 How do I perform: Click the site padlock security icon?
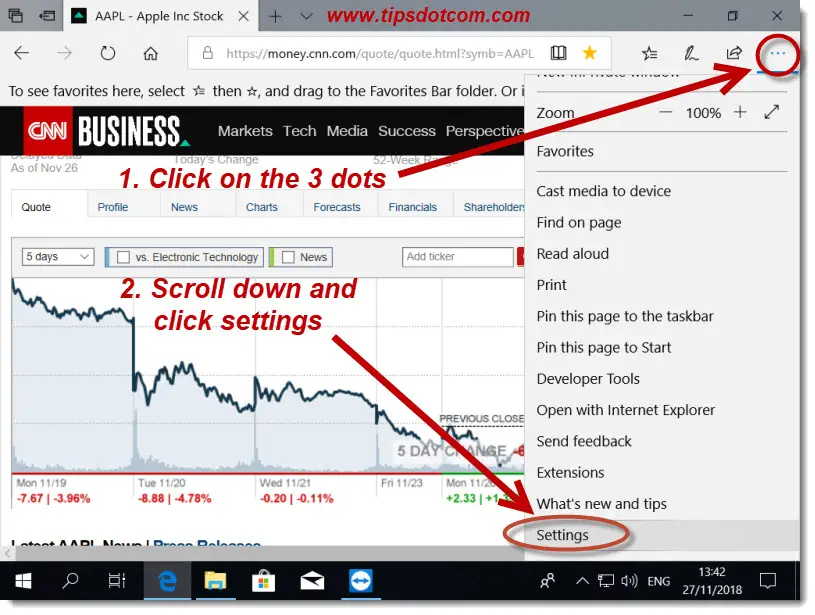(x=207, y=53)
